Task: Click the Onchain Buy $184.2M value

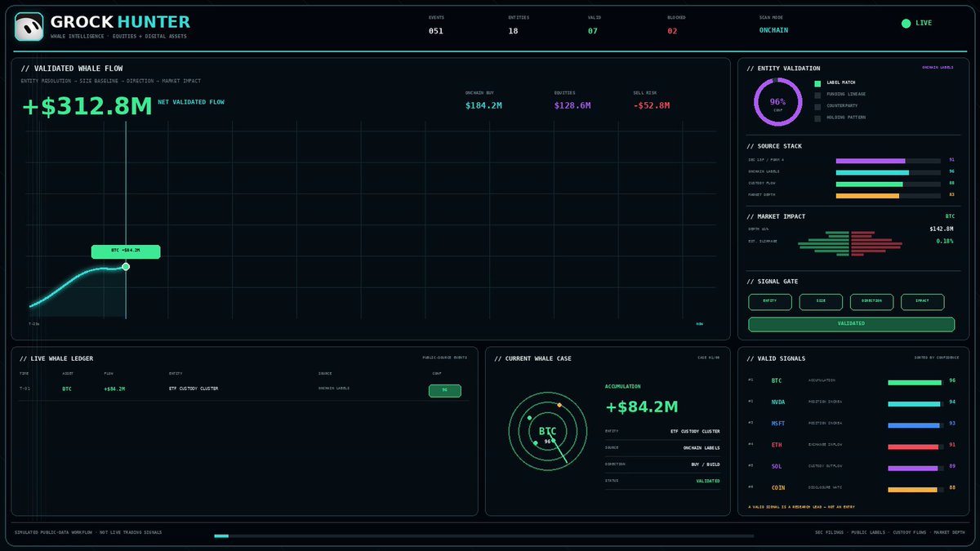Action: click(483, 105)
